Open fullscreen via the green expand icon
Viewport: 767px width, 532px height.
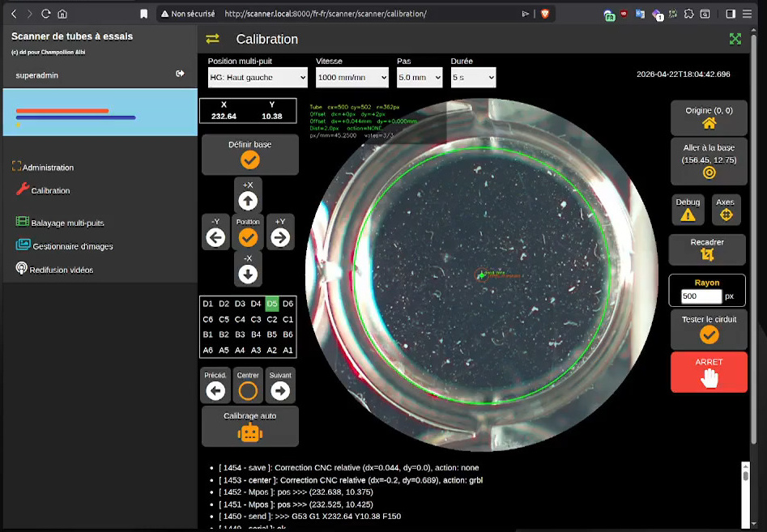735,39
